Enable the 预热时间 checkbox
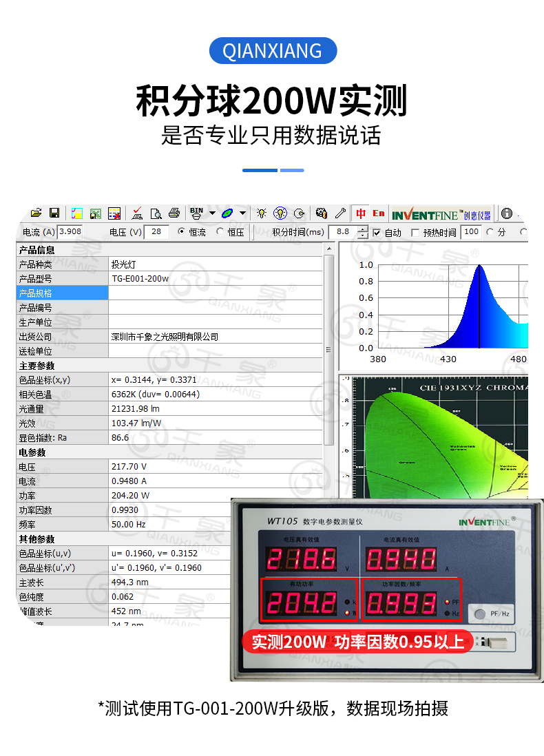The image size is (544, 756). pos(415,233)
